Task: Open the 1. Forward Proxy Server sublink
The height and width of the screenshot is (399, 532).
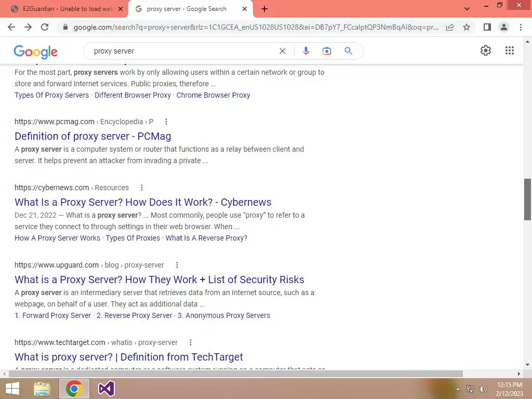Action: (x=52, y=315)
